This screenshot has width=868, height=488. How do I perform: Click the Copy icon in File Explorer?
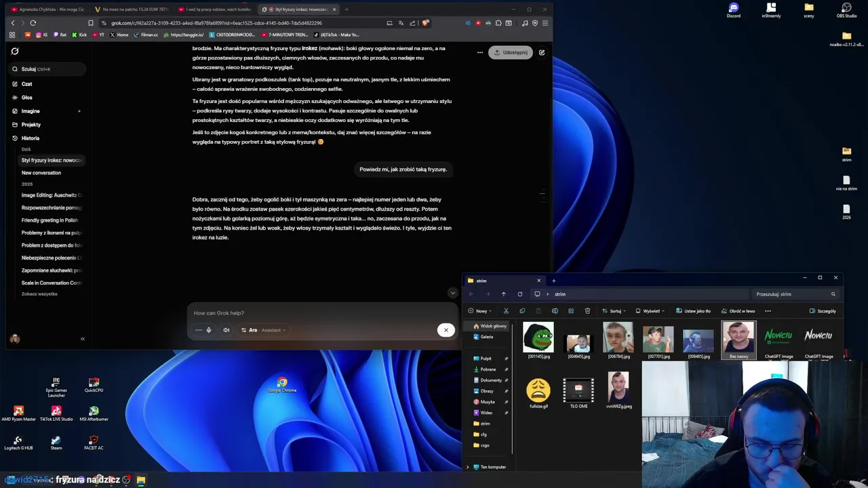pos(522,311)
